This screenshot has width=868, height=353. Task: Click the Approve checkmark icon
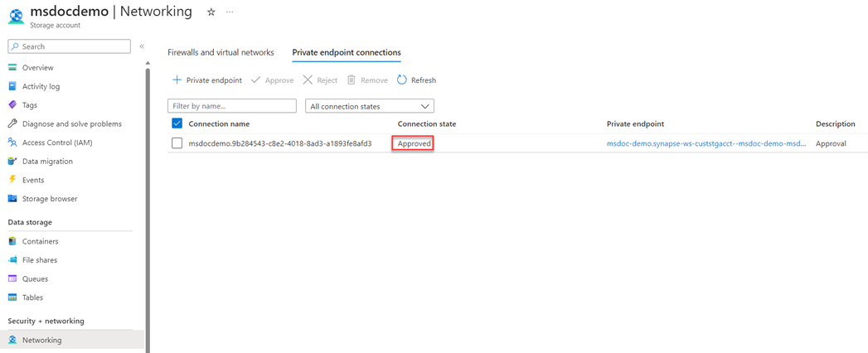click(255, 80)
